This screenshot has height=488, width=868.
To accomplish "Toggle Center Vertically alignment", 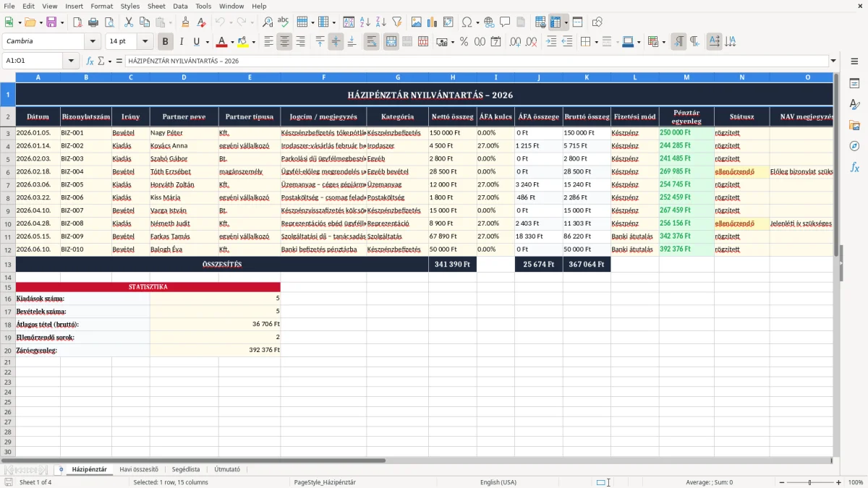I will [x=336, y=42].
